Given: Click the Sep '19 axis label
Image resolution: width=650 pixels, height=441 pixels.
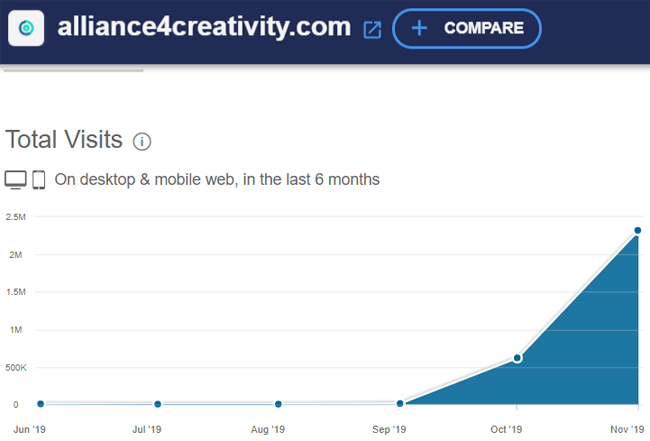Looking at the screenshot, I should click(x=389, y=429).
